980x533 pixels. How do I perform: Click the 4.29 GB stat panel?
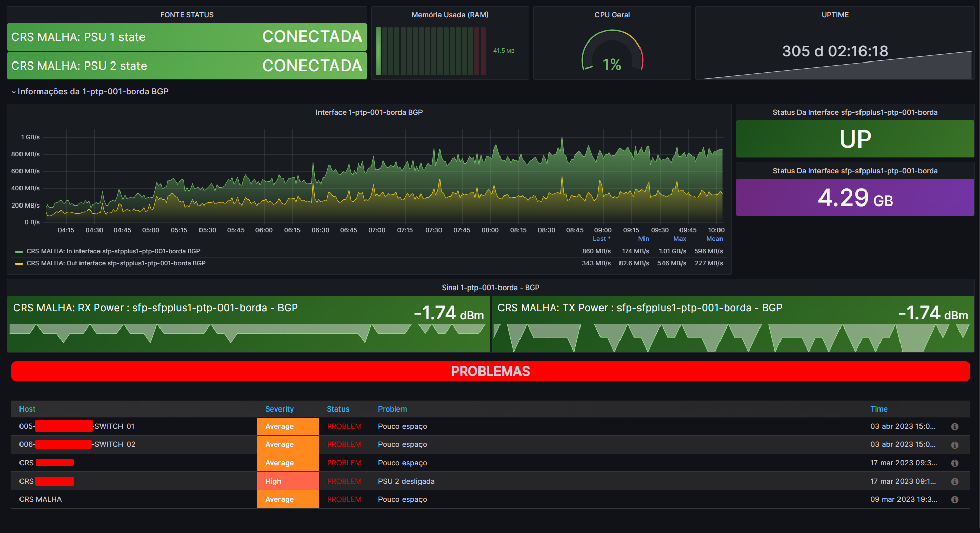(x=854, y=197)
